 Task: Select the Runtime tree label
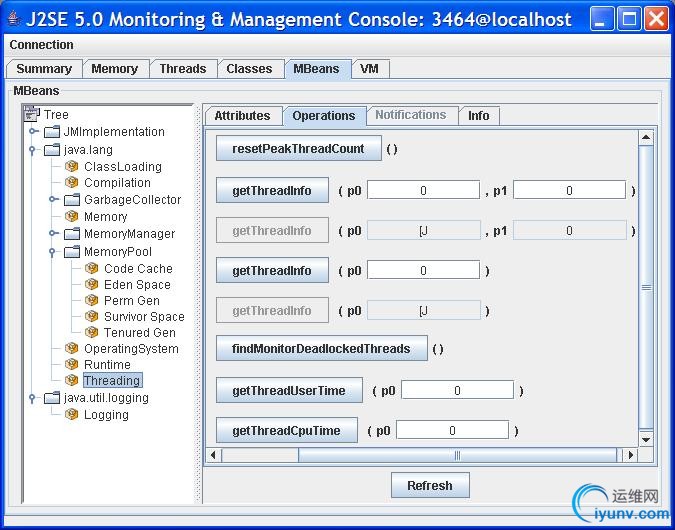click(x=107, y=364)
